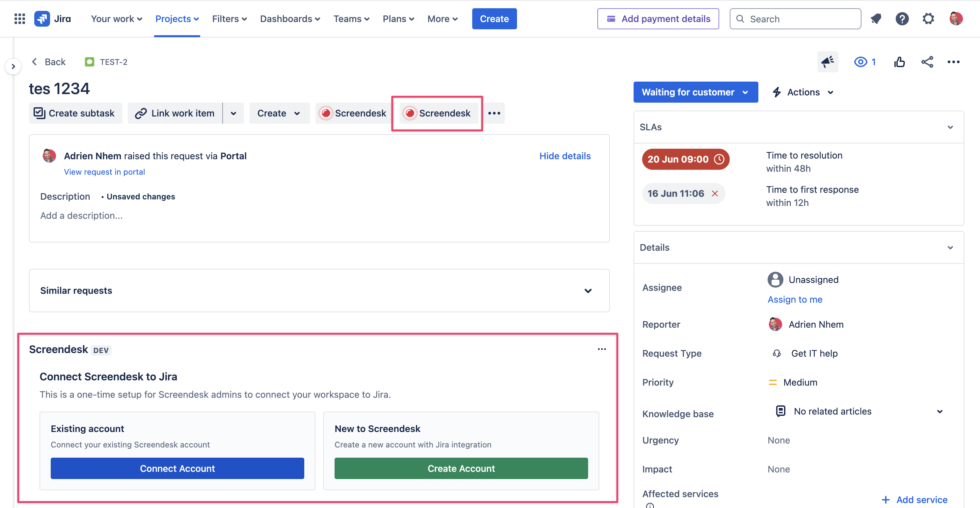Viewport: 980px width, 508px height.
Task: Click the Connect Account button
Action: 177,469
